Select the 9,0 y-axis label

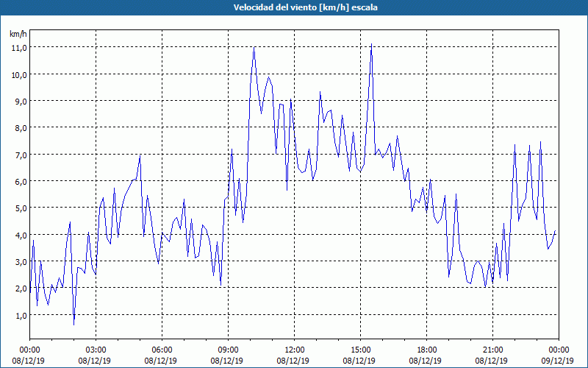21,101
